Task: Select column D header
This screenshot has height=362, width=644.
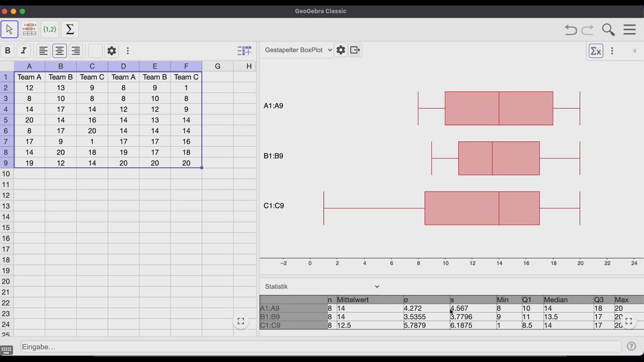Action: (x=123, y=66)
